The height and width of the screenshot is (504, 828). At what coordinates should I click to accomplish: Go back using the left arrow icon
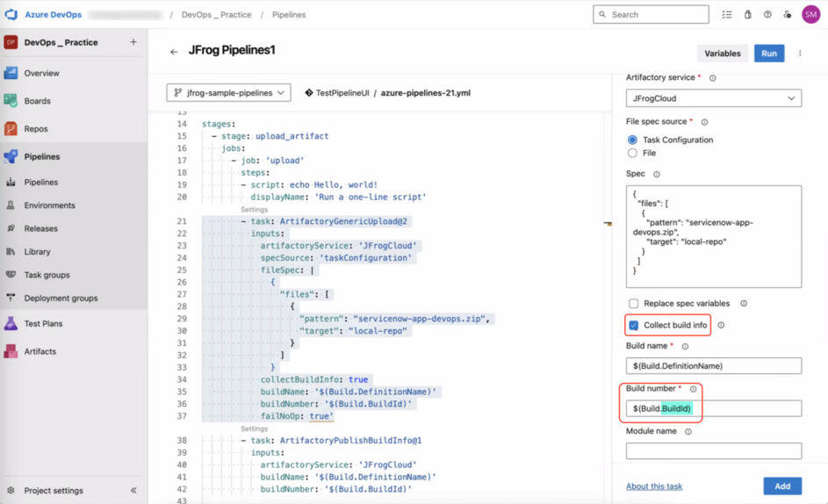tap(174, 52)
